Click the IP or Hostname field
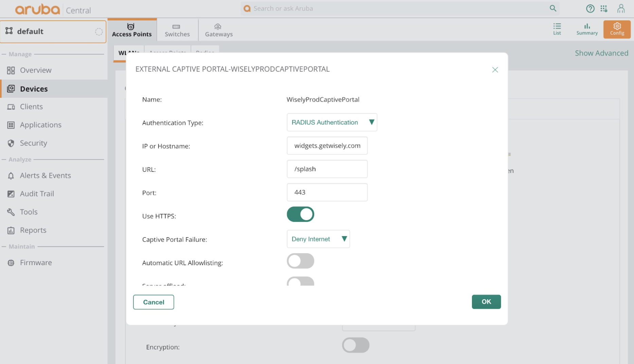The height and width of the screenshot is (364, 634). click(x=327, y=146)
